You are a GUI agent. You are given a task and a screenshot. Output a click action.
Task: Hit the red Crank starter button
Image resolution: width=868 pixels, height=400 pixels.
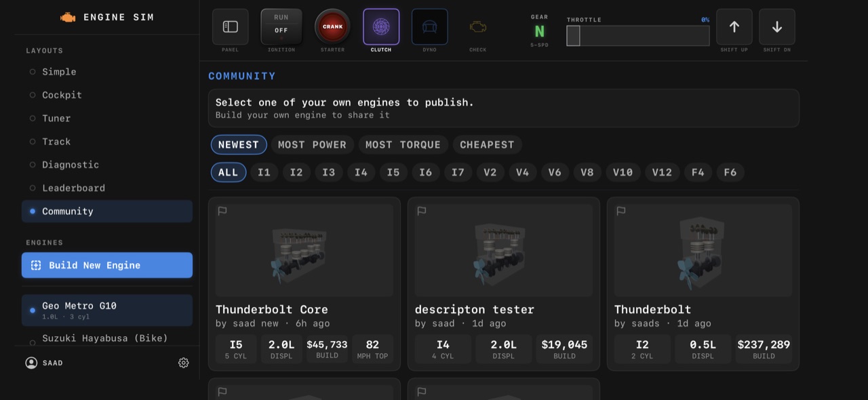(332, 26)
